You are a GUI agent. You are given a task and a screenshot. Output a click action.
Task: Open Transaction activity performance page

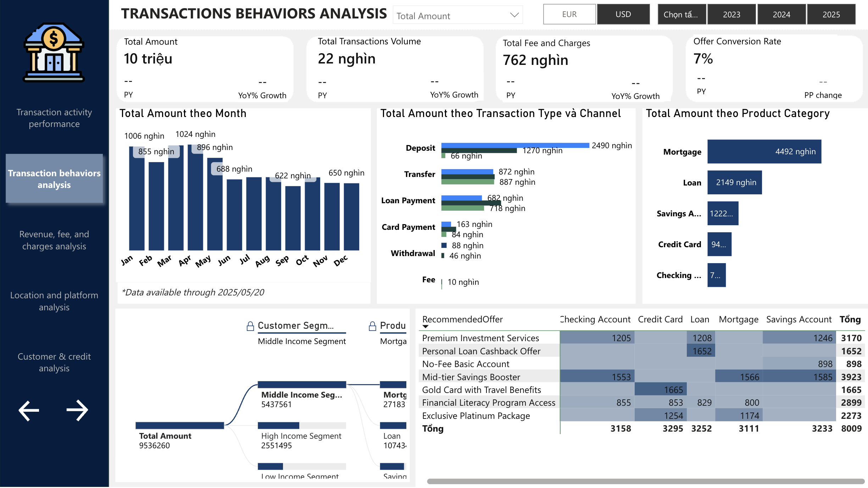tap(54, 118)
